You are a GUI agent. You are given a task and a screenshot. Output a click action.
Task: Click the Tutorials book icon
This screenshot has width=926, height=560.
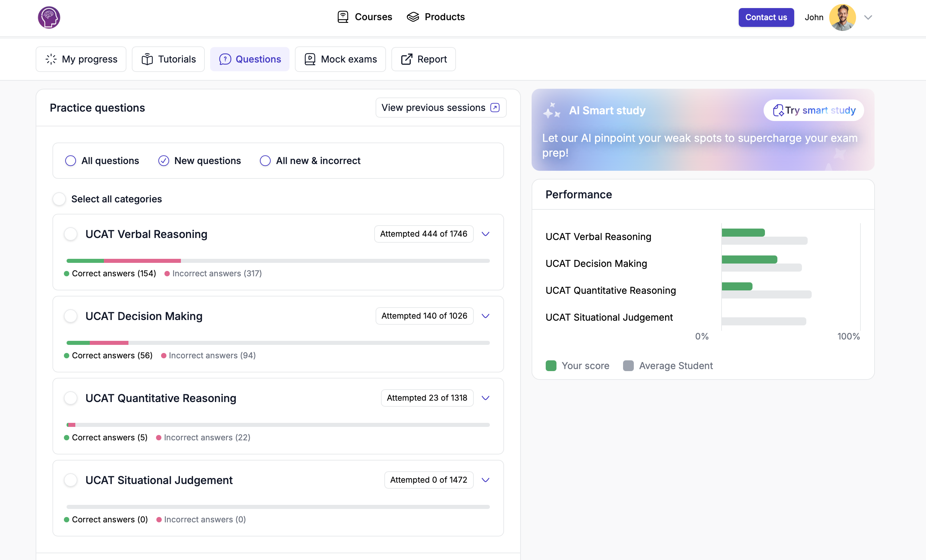(147, 59)
